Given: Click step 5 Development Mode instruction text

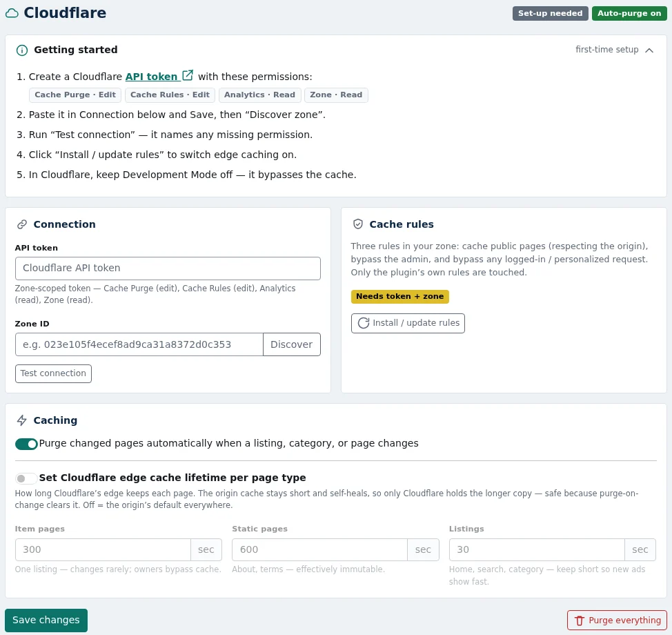Looking at the screenshot, I should pyautogui.click(x=192, y=175).
